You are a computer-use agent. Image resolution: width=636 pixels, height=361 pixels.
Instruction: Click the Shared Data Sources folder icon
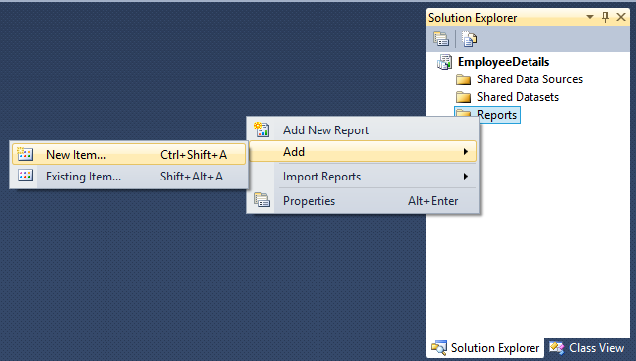(x=463, y=80)
